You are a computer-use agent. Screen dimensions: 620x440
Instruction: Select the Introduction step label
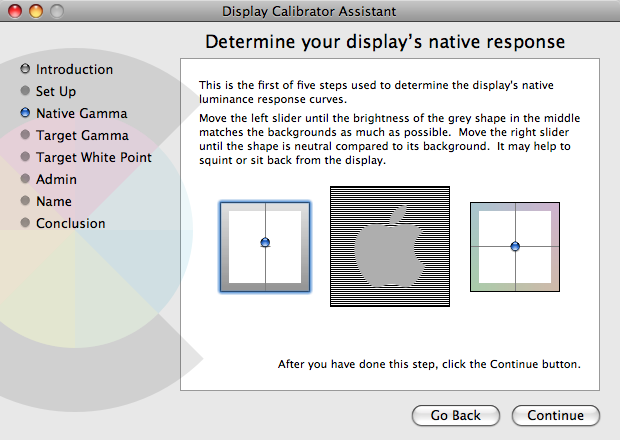pos(74,70)
